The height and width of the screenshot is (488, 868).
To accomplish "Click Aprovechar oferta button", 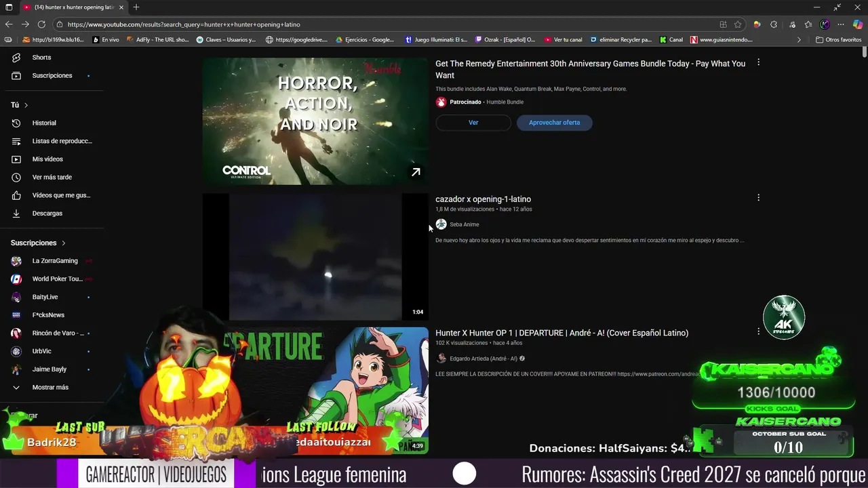I will coord(554,123).
